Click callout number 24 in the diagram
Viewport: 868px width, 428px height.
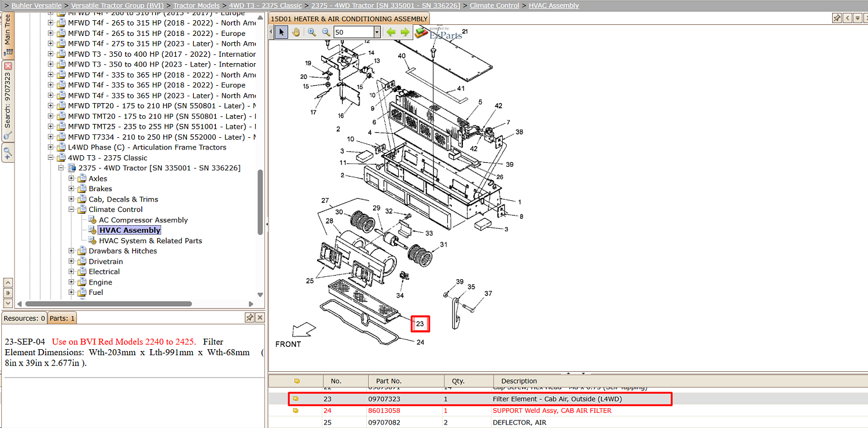pos(420,342)
